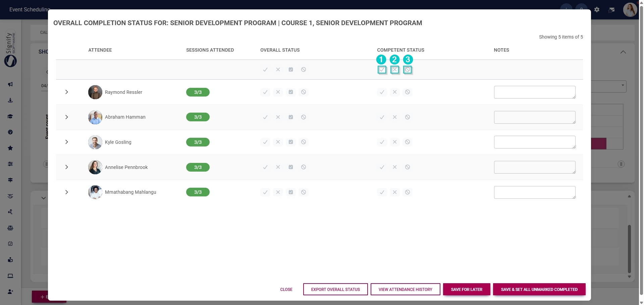The width and height of the screenshot is (644, 305).
Task: Open mail notifications icon in top bar
Action: point(611,10)
